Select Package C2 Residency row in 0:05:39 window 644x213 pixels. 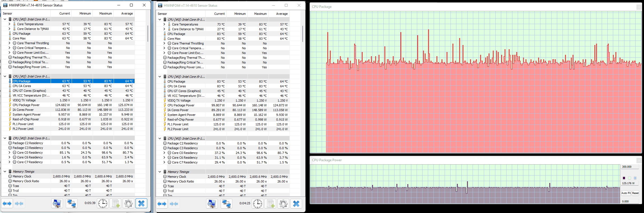68,143
